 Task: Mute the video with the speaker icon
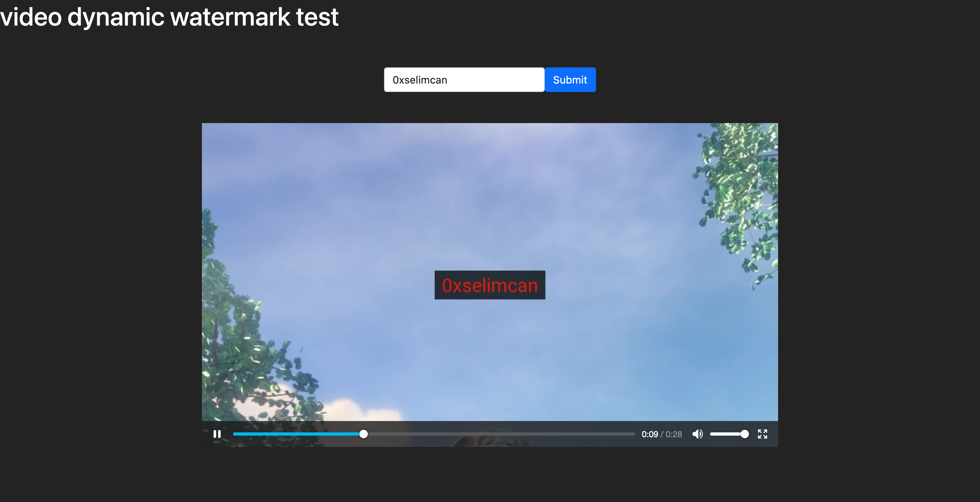pyautogui.click(x=697, y=434)
